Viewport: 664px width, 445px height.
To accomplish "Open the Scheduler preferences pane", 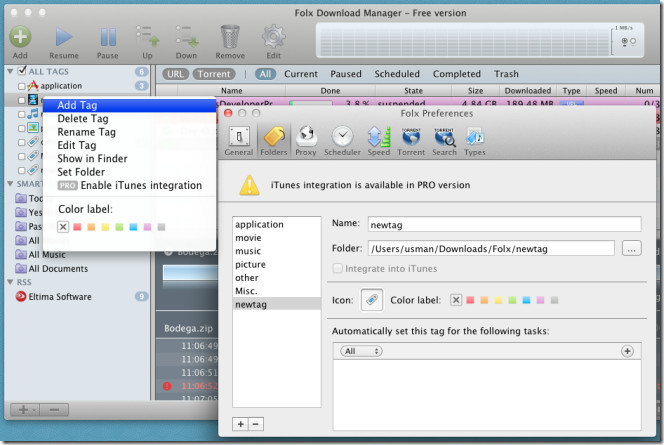I will 341,142.
